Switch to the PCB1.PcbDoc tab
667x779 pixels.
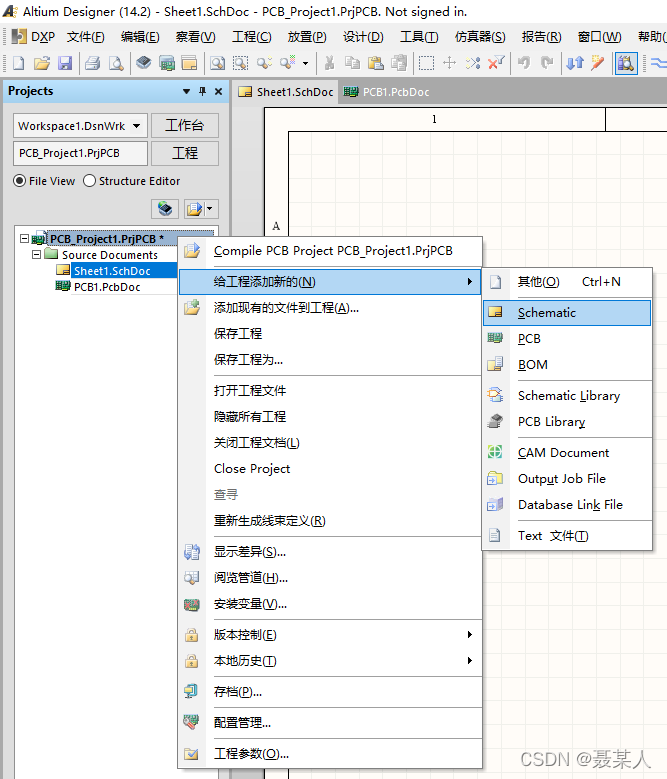point(386,92)
